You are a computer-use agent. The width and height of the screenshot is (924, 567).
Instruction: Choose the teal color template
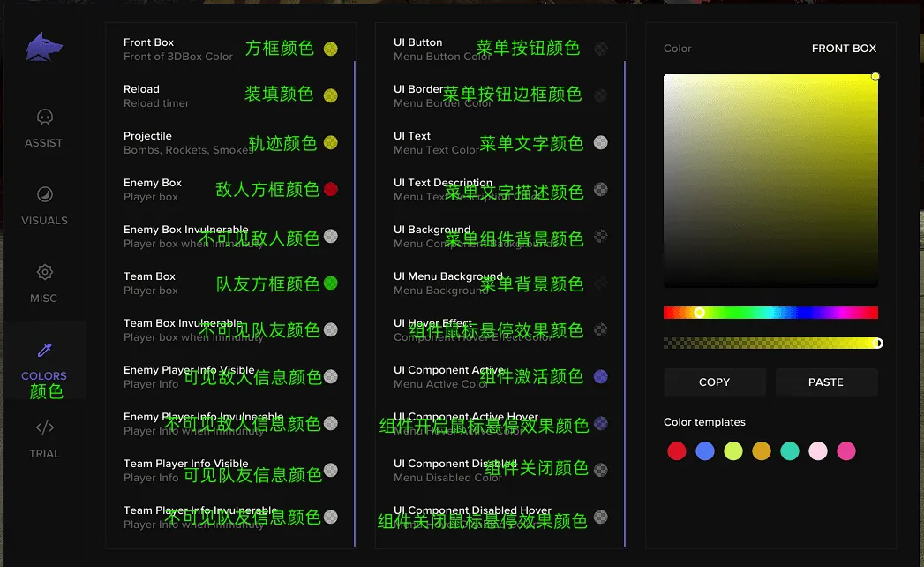(790, 451)
